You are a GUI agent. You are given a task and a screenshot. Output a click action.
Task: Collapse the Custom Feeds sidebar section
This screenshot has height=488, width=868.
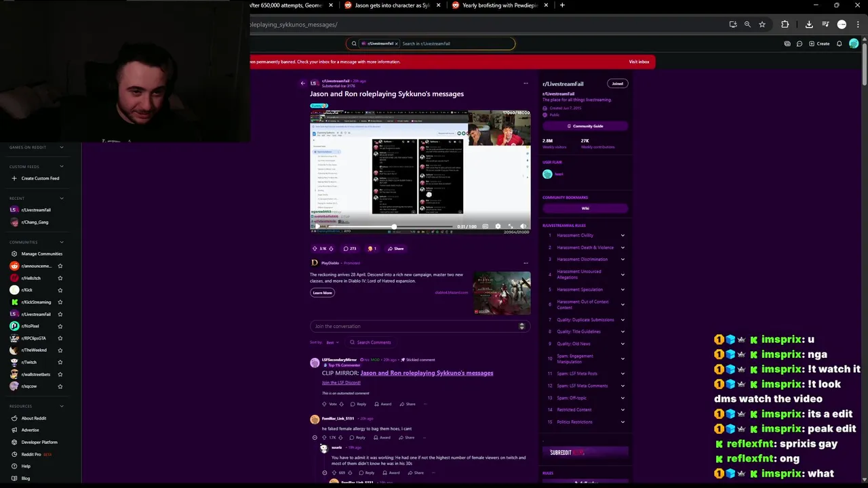click(62, 167)
